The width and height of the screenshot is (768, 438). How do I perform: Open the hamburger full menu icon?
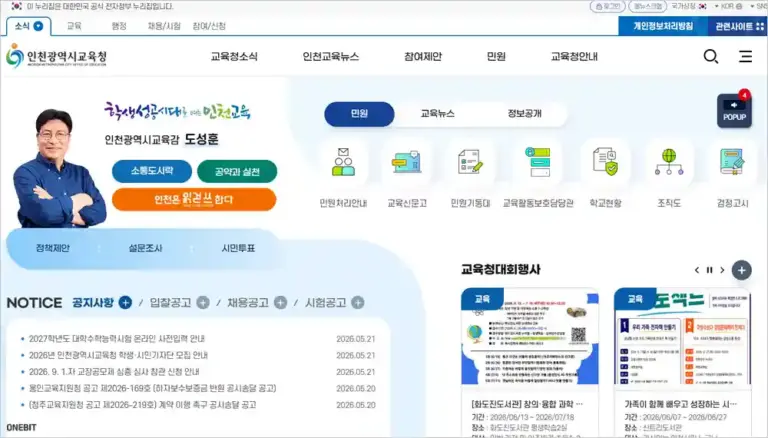[x=745, y=56]
